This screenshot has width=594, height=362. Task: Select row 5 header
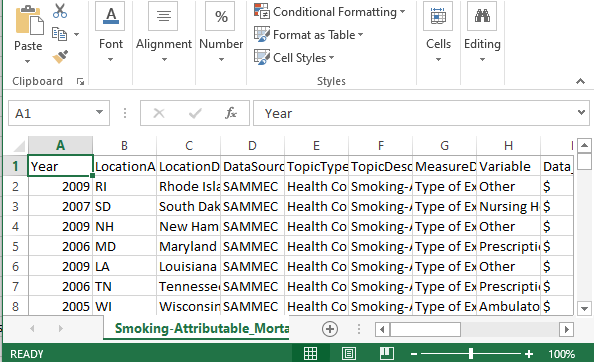[16, 247]
